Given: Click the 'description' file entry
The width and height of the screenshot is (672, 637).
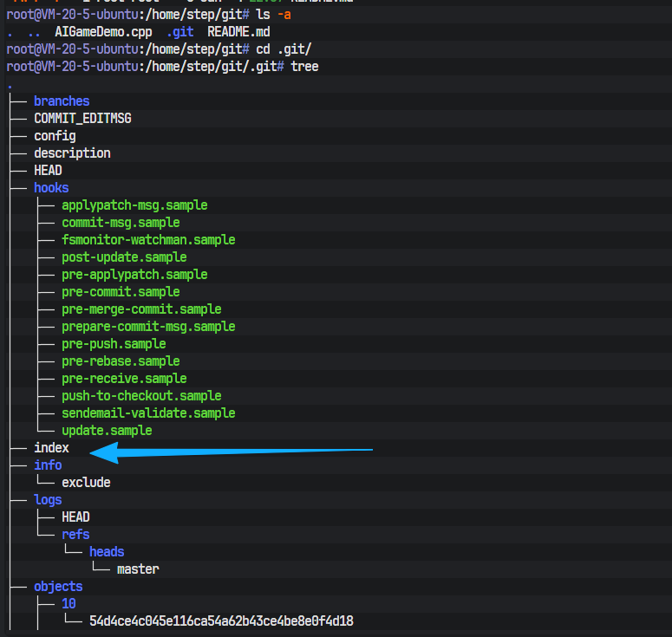Looking at the screenshot, I should pyautogui.click(x=73, y=153).
